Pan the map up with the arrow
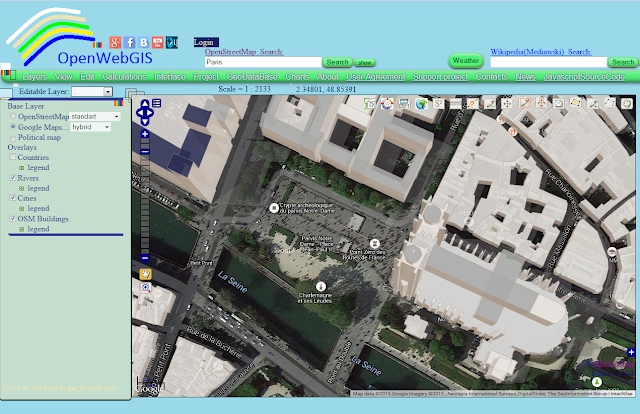The height and width of the screenshot is (414, 640). point(145,104)
